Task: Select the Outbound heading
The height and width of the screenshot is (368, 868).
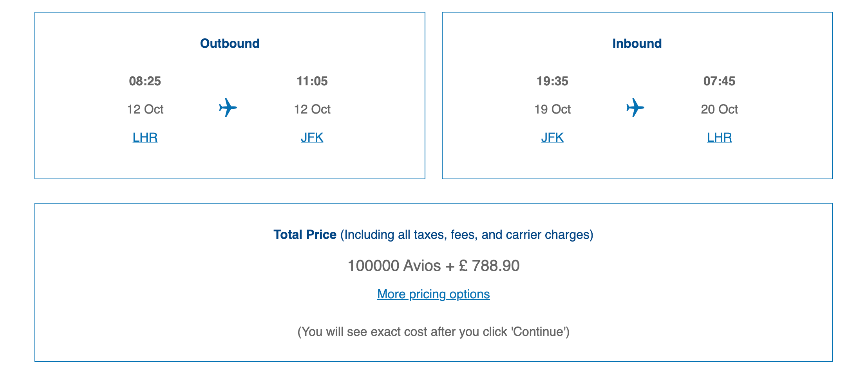Action: [x=230, y=43]
